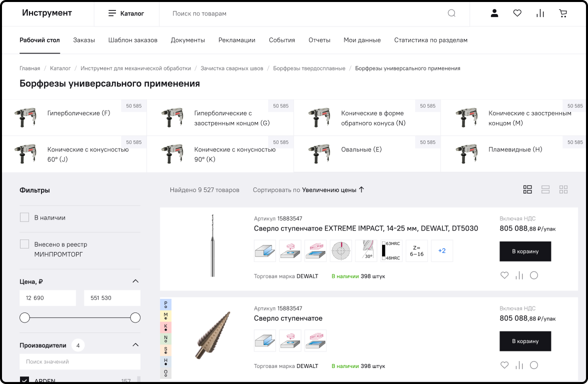Open Гиперболические (F) category

pos(74,117)
